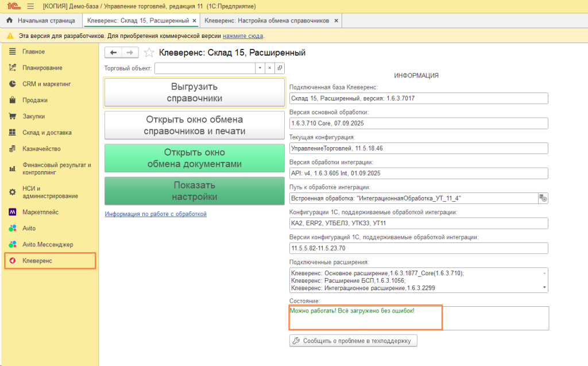
Task: Go back using the left arrow button
Action: (113, 53)
